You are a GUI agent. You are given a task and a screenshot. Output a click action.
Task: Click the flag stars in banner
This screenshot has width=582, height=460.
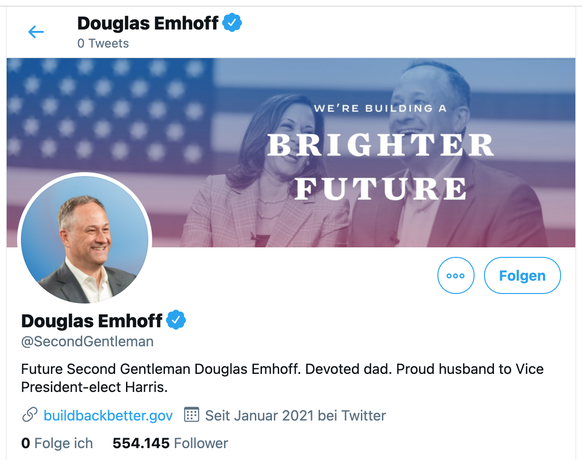click(106, 110)
